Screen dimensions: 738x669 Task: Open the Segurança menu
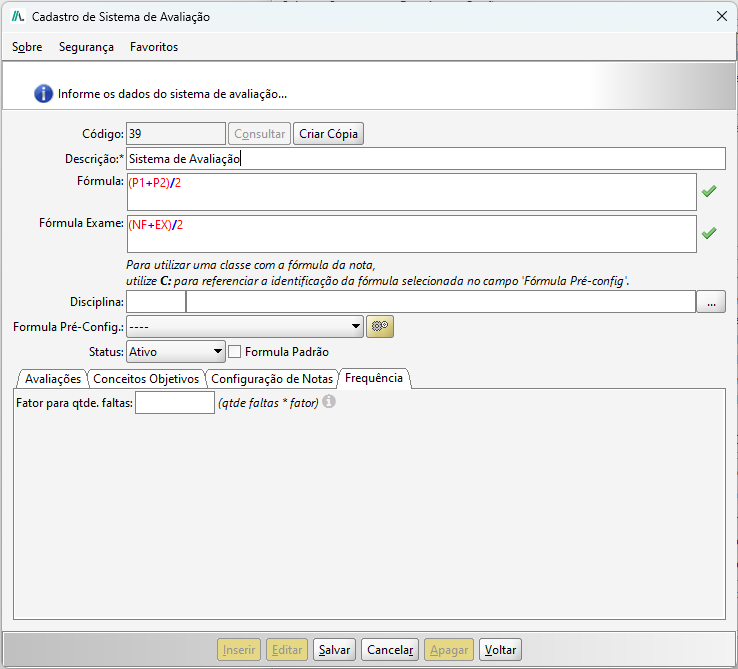86,47
